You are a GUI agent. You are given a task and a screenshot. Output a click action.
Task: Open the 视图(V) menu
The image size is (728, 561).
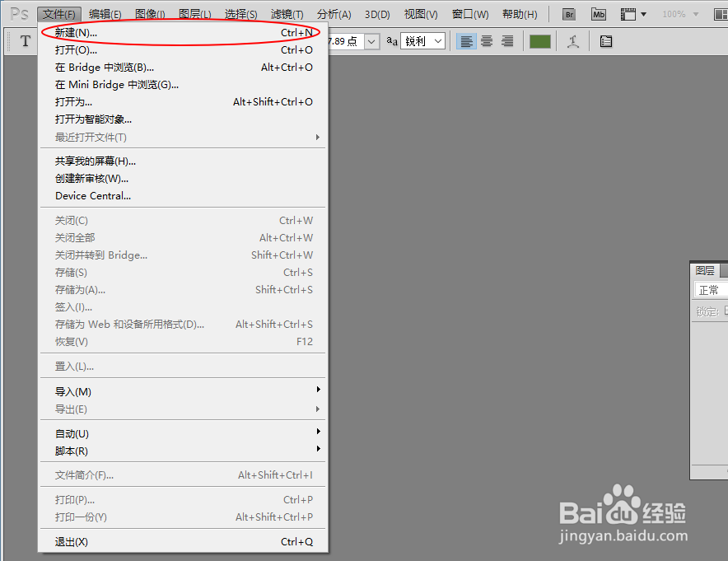[421, 14]
